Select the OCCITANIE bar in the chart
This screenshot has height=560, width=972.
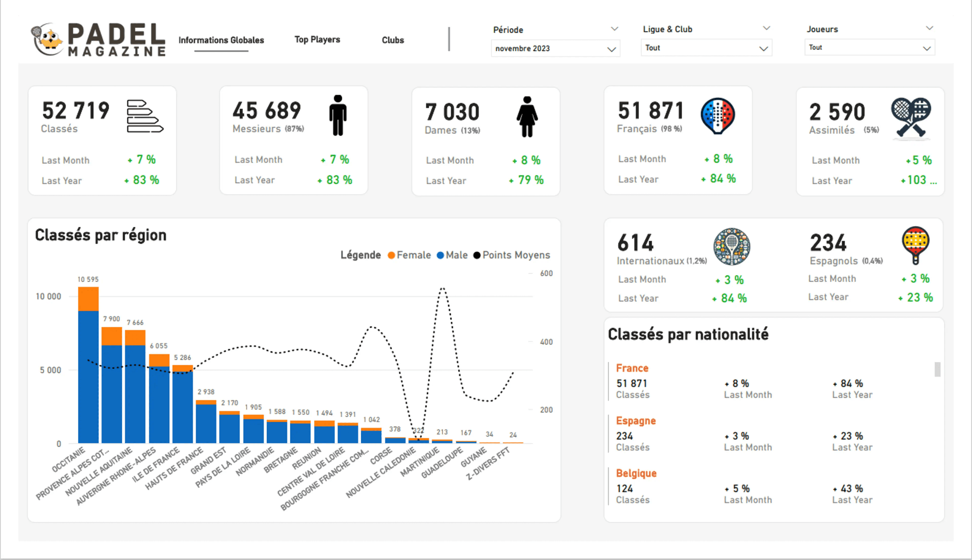click(88, 365)
